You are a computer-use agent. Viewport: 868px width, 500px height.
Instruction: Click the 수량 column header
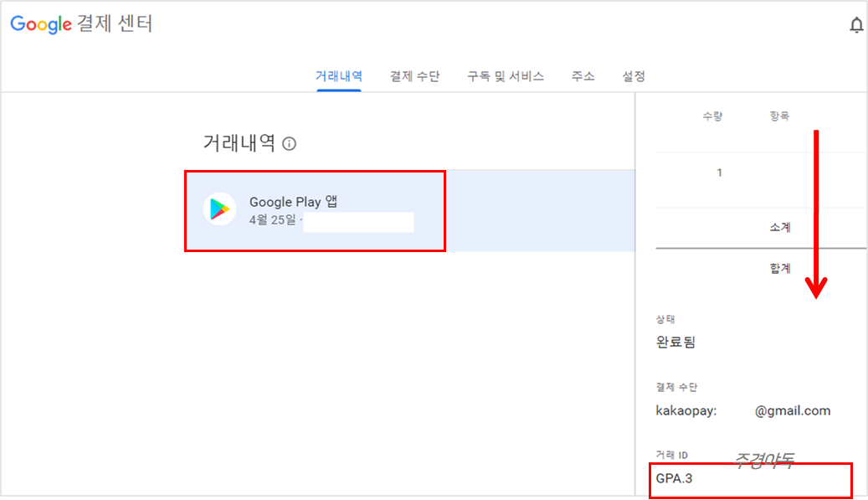[712, 115]
